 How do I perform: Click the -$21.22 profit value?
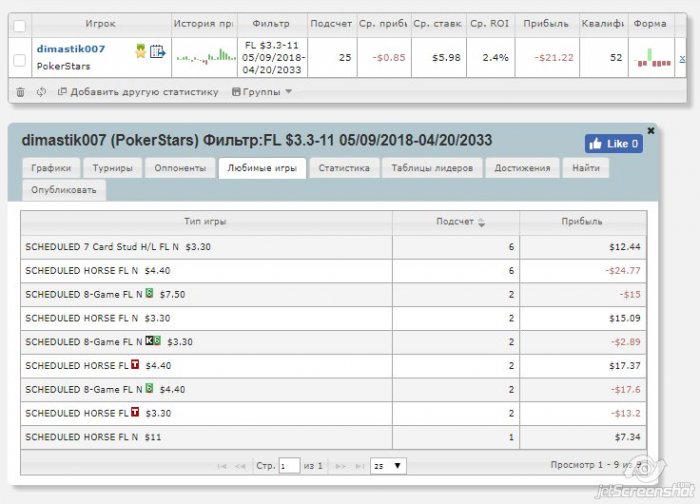point(554,58)
